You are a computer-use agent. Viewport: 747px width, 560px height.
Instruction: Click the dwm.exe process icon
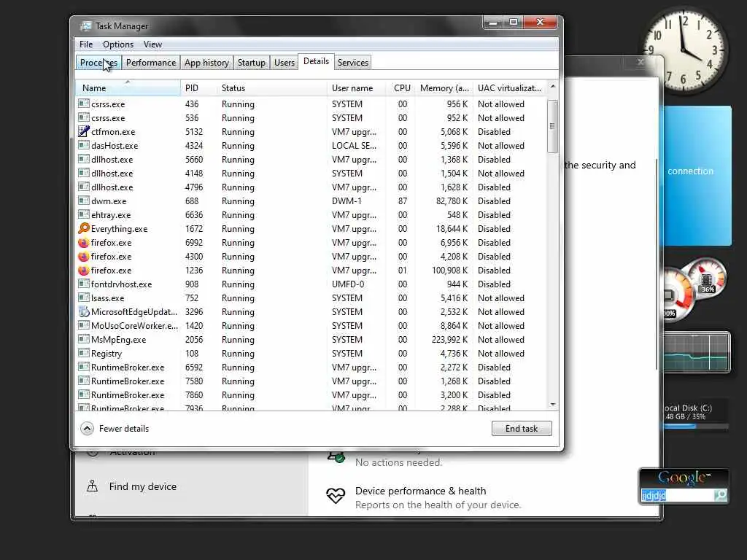[84, 201]
